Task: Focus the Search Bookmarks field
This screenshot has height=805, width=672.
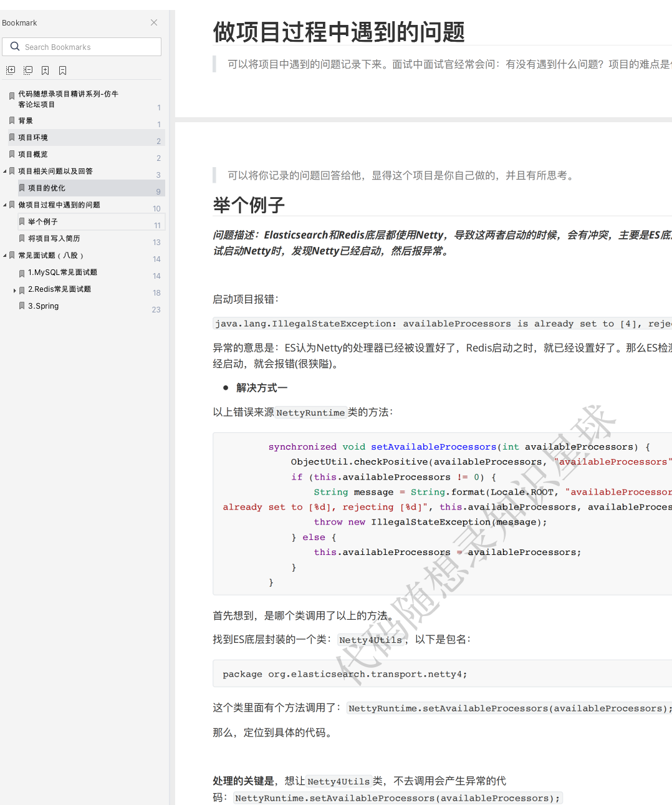Action: click(82, 47)
